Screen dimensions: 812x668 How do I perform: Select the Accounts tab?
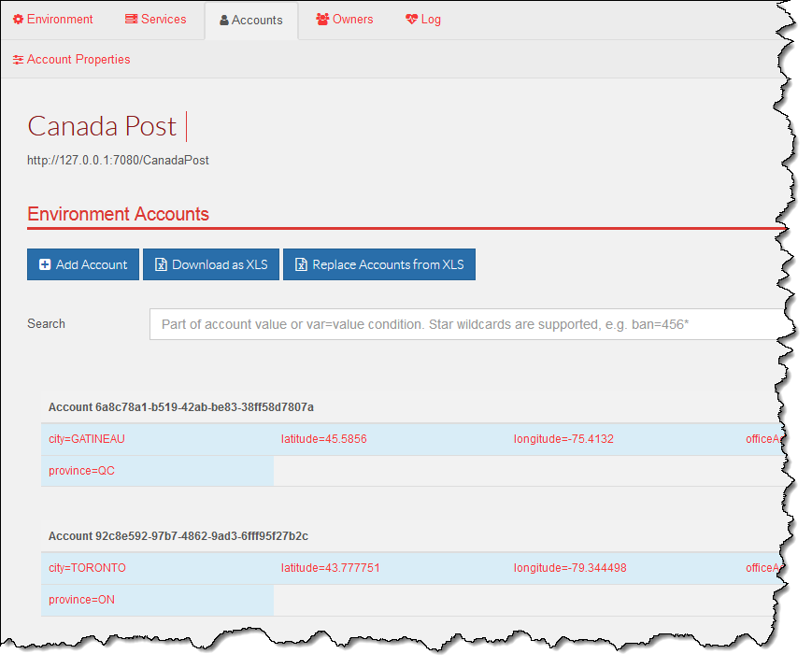251,21
